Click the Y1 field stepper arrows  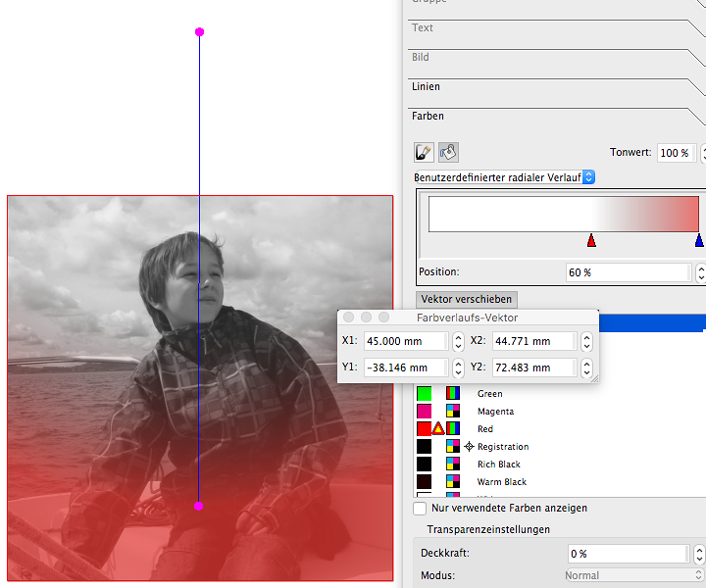coord(458,367)
